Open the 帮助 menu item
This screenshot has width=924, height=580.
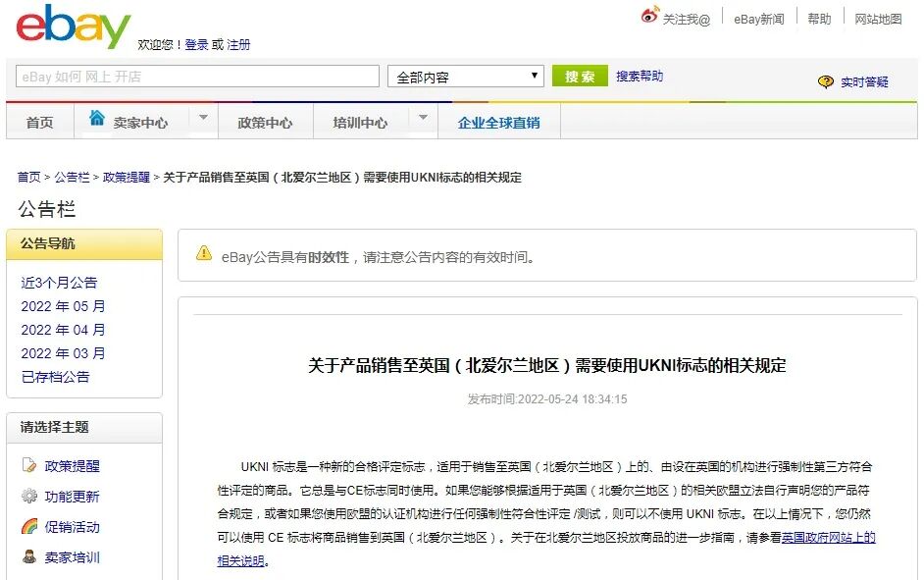(x=820, y=17)
